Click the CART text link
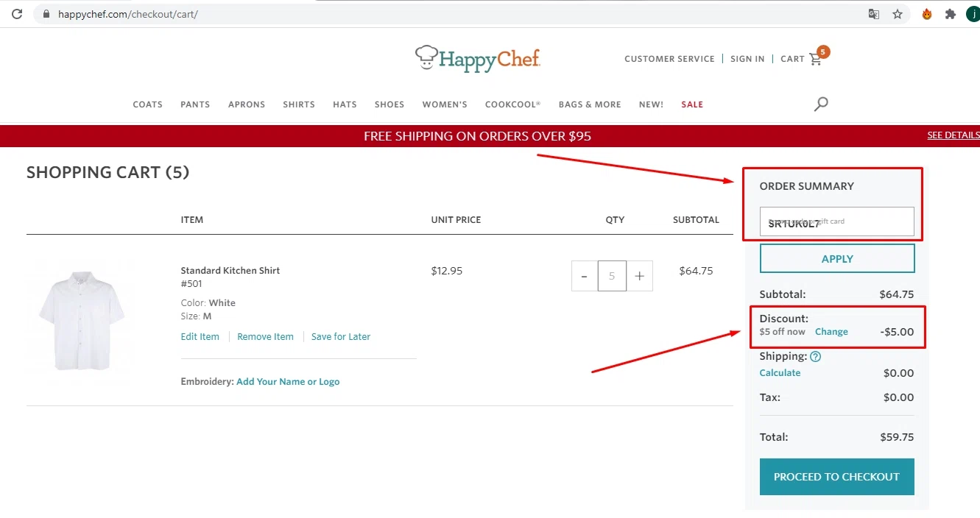Viewport: 980px width, 518px height. tap(792, 59)
